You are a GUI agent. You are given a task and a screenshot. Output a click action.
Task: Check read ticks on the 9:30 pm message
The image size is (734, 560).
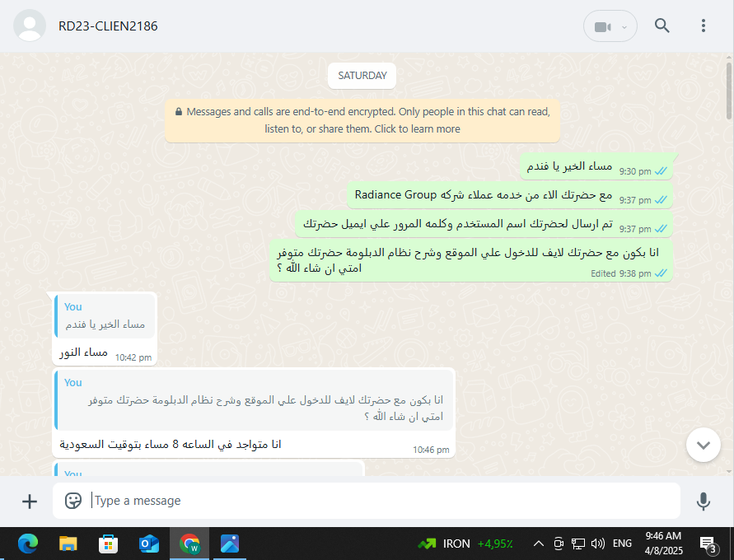(x=661, y=171)
